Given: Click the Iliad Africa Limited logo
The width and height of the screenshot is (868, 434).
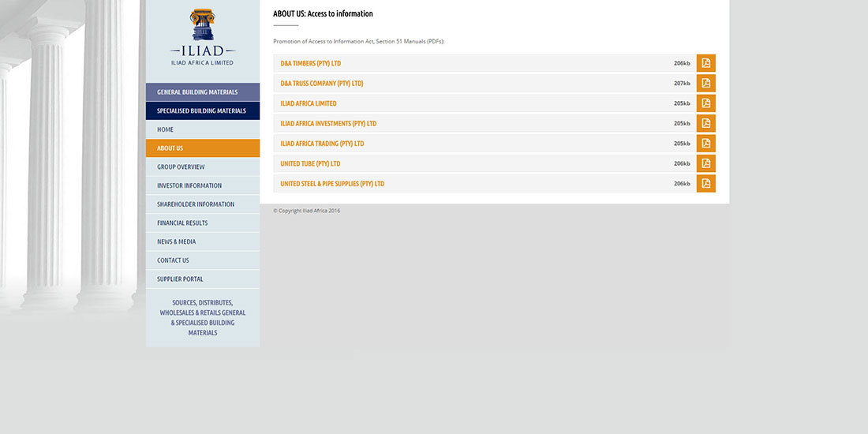Looking at the screenshot, I should pyautogui.click(x=203, y=37).
